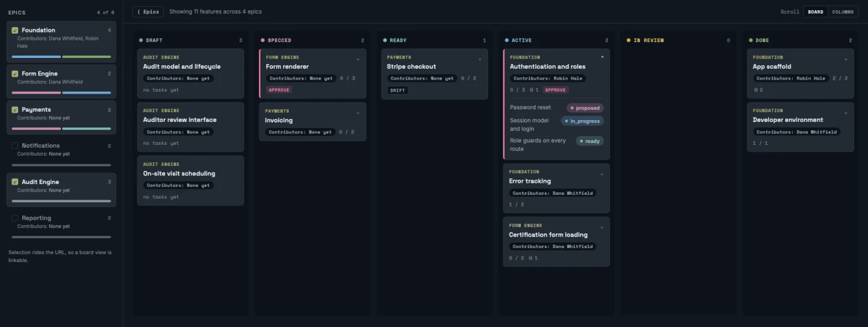This screenshot has width=868, height=327.
Task: Click the DONE column header
Action: (x=762, y=40)
